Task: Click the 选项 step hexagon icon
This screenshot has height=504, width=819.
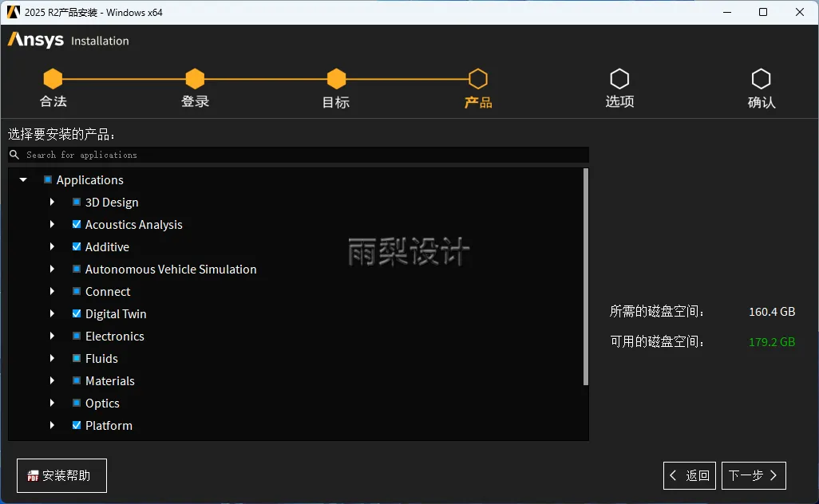Action: click(619, 79)
